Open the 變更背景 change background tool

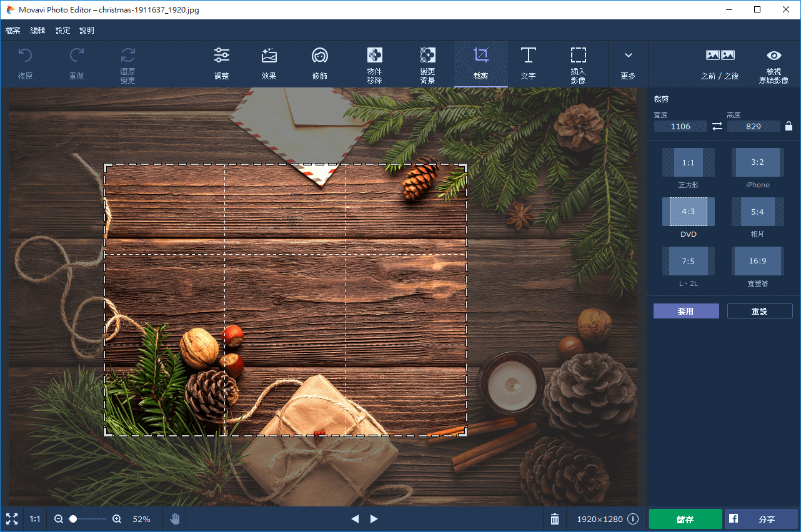point(427,64)
